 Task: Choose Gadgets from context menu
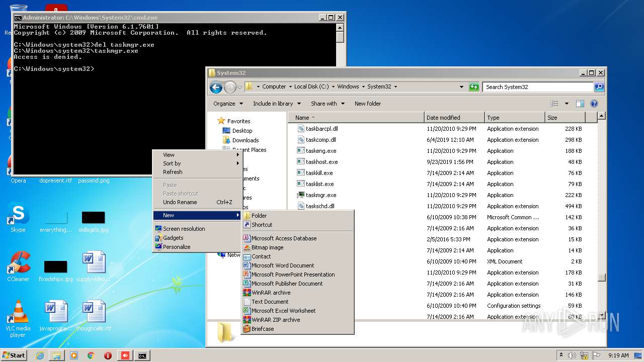click(198, 238)
